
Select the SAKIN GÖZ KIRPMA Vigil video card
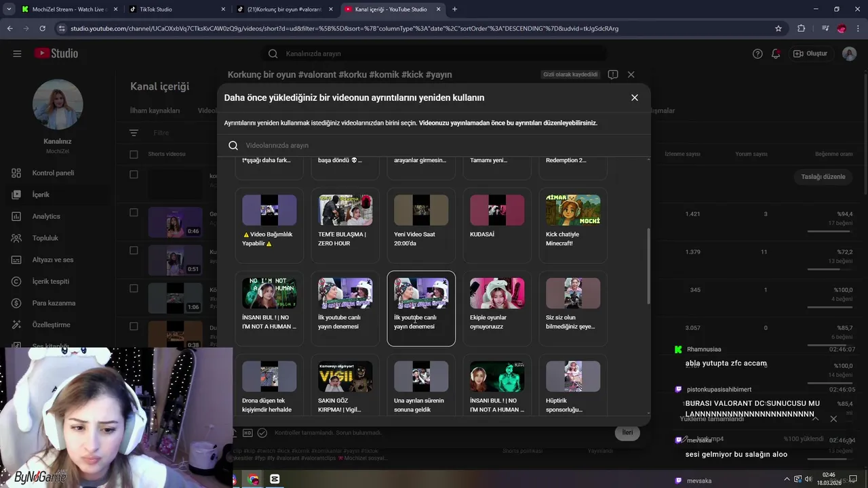click(345, 386)
